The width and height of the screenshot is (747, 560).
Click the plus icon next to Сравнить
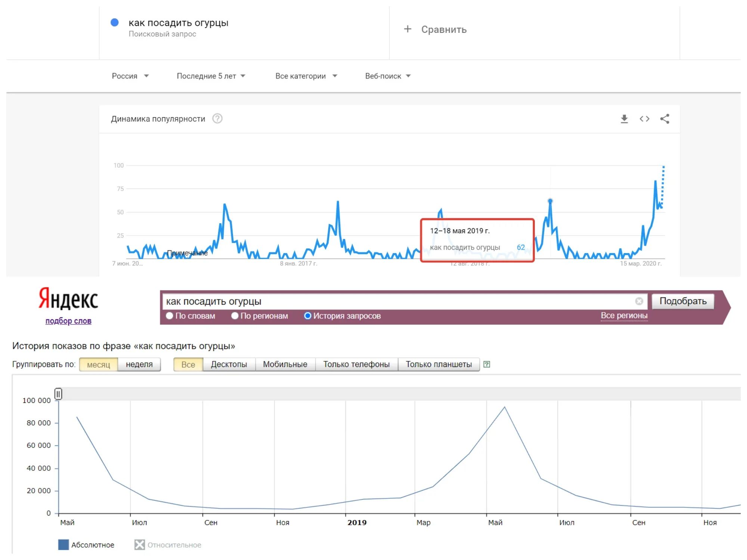click(407, 29)
